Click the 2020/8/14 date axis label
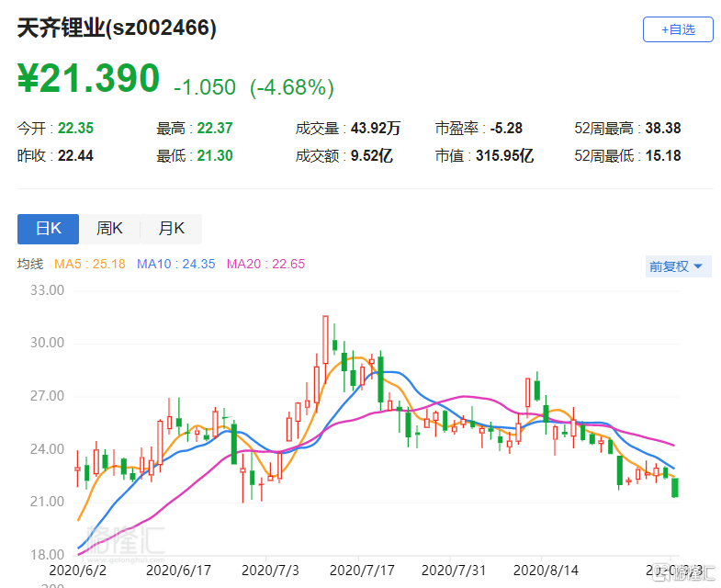 (546, 571)
